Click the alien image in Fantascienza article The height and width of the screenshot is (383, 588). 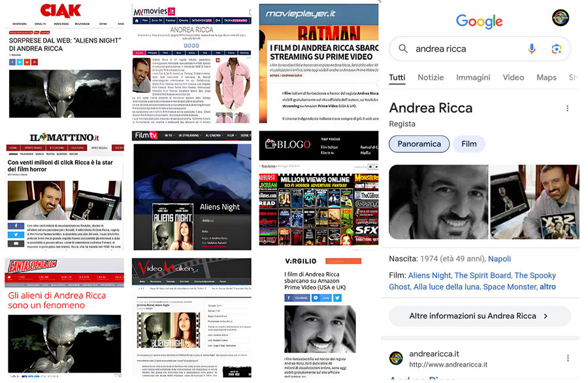click(65, 344)
